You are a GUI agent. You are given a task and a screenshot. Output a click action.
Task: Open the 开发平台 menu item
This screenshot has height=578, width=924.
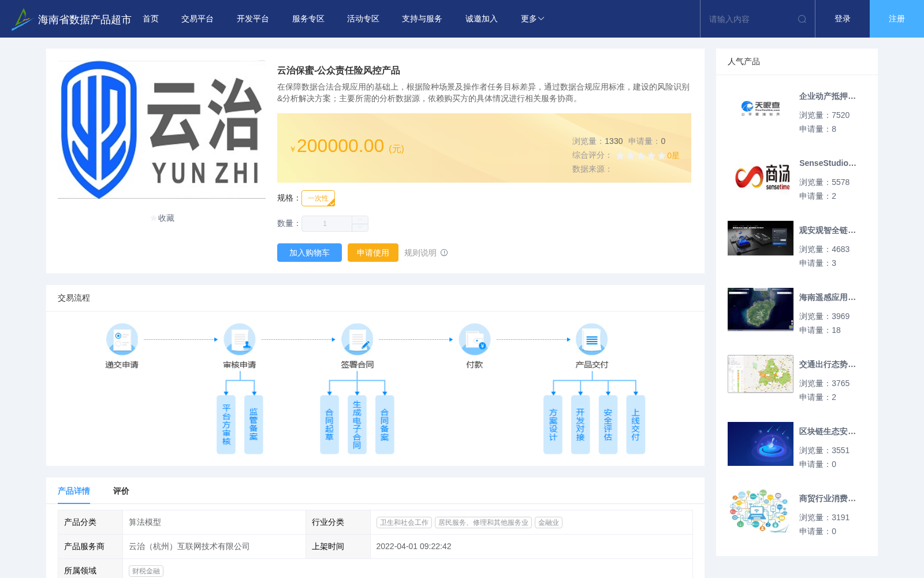click(x=253, y=19)
